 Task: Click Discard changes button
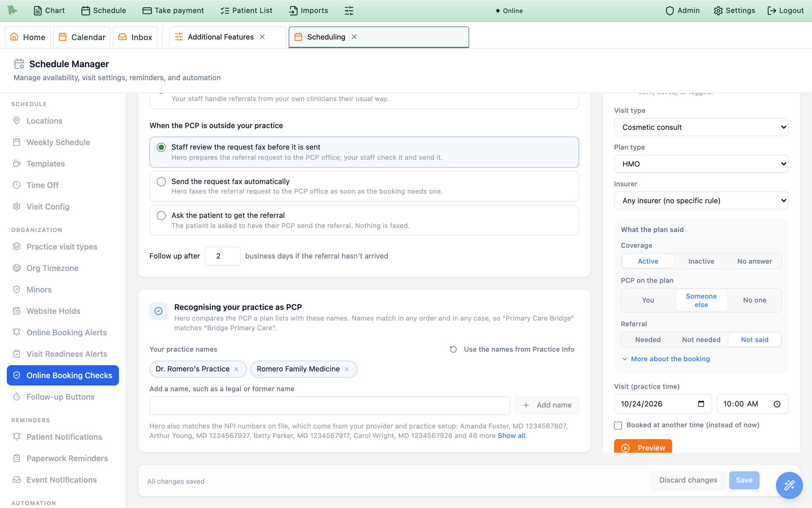pyautogui.click(x=688, y=480)
